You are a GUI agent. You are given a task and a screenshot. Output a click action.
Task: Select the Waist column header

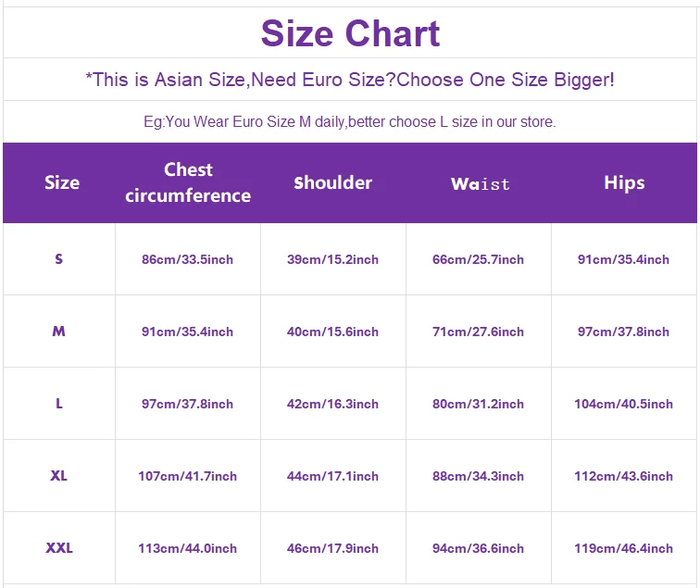(480, 183)
